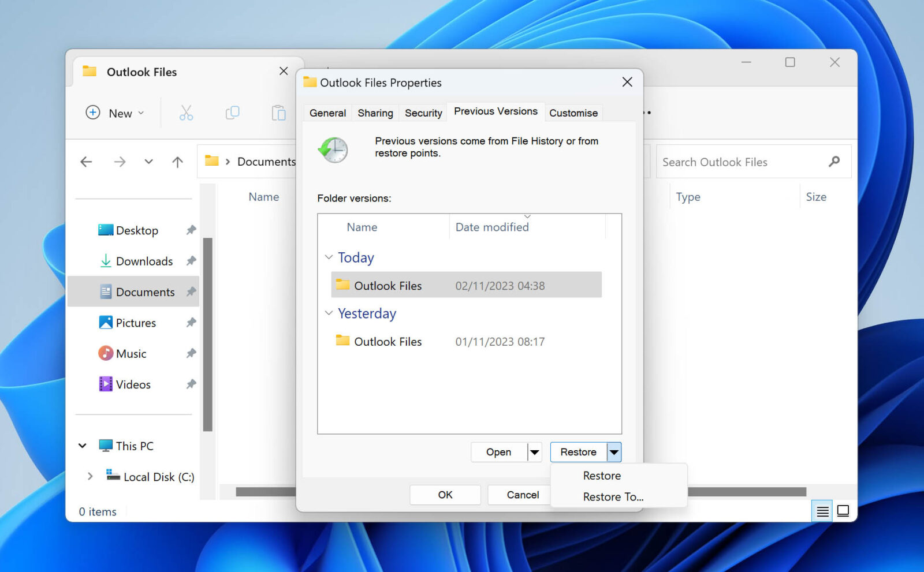Switch to large thumbnails view icon
The height and width of the screenshot is (572, 924).
843,511
